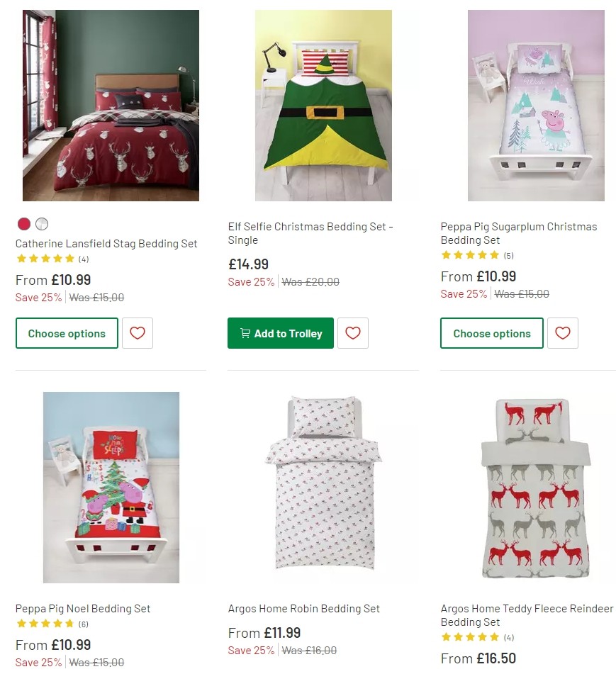Click the trolley icon on Add to Trolley
Screen dimensions: 616x674
244,333
